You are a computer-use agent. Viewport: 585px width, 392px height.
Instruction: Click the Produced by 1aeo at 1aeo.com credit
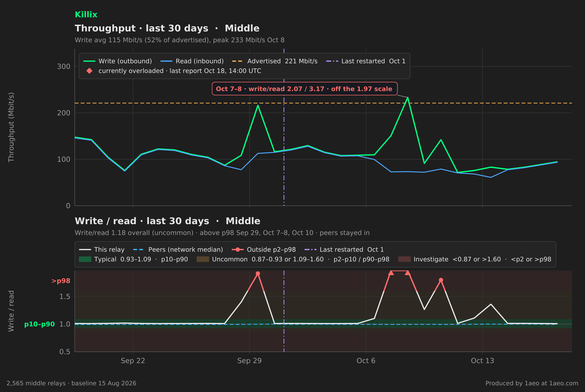tap(532, 383)
